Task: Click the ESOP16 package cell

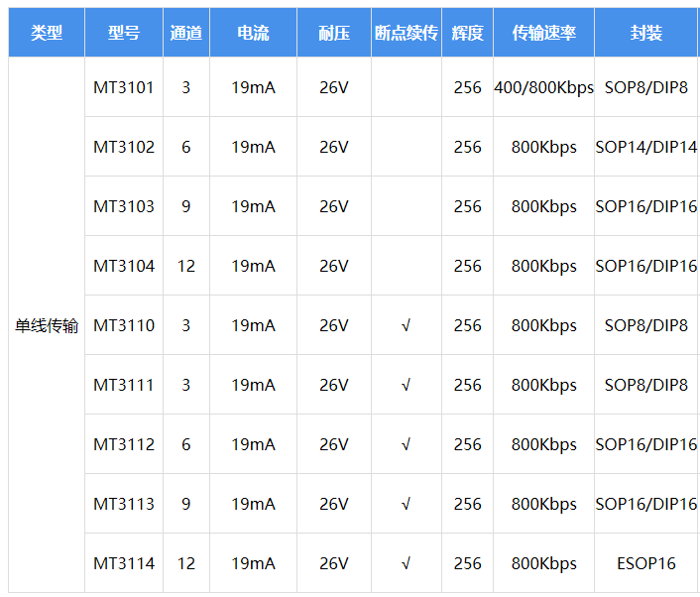Action: 645,563
